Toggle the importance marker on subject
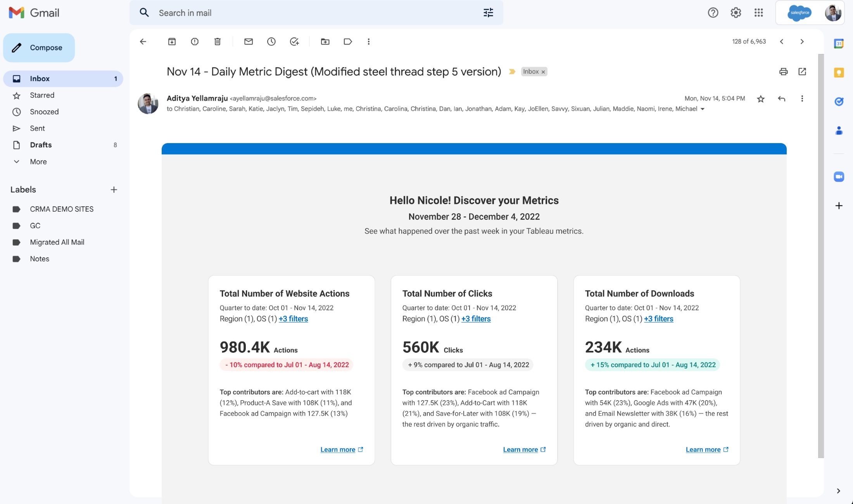Screen dimensions: 853x504 [512, 72]
